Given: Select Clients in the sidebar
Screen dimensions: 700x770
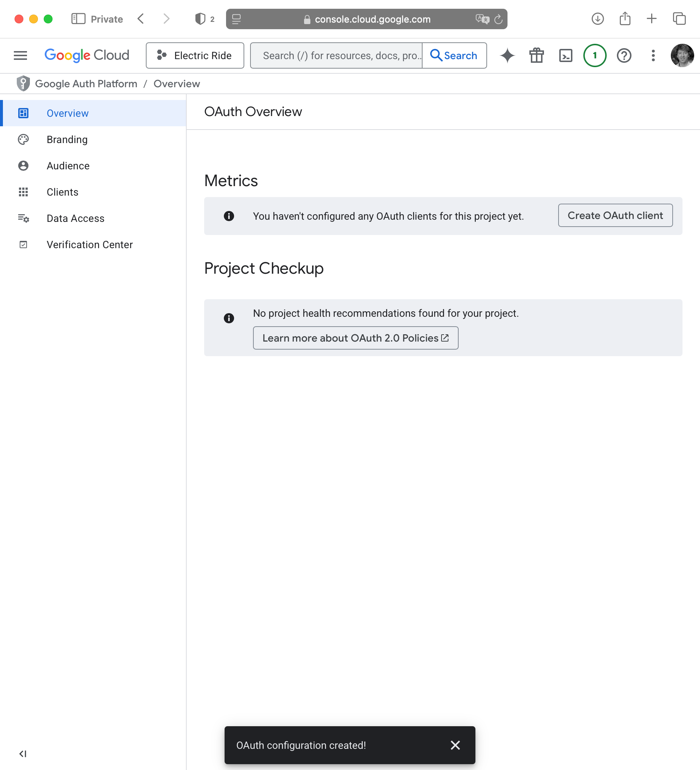Looking at the screenshot, I should coord(62,192).
